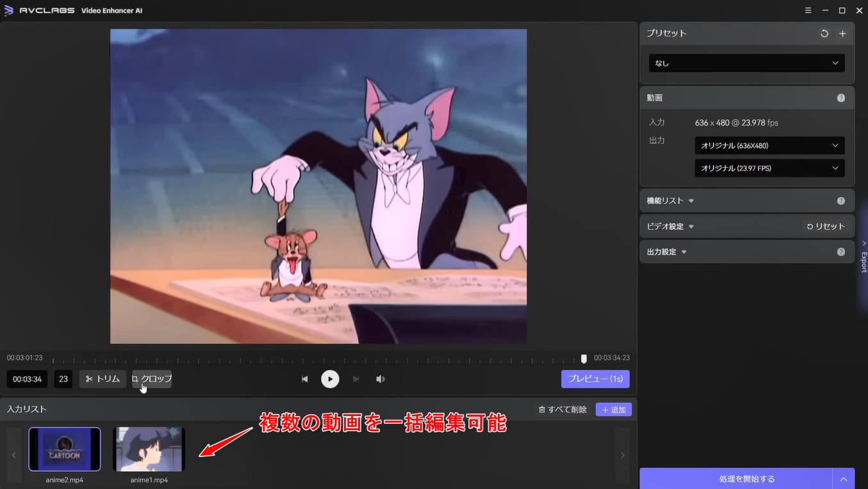Click the frame number field 23
The image size is (868, 489).
63,379
